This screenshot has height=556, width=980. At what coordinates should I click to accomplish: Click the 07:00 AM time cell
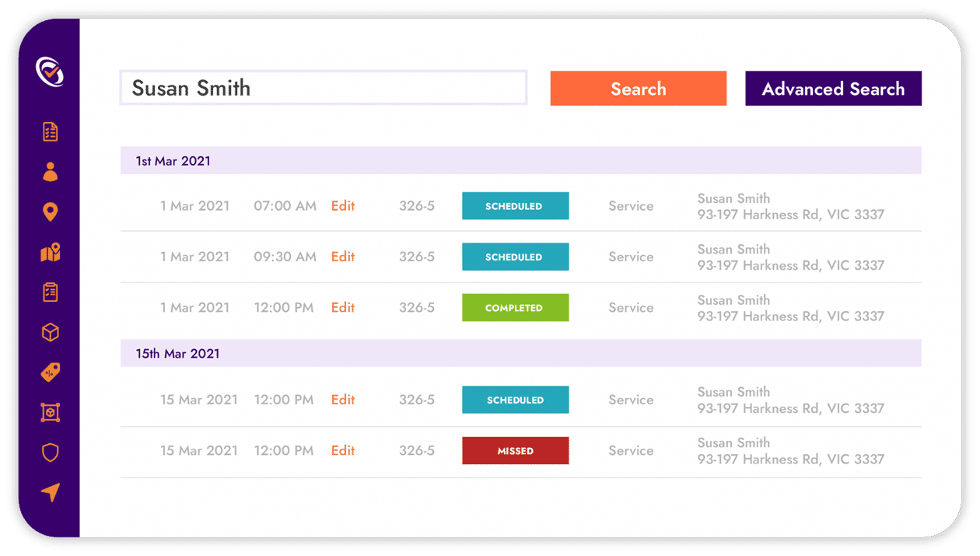click(x=285, y=206)
